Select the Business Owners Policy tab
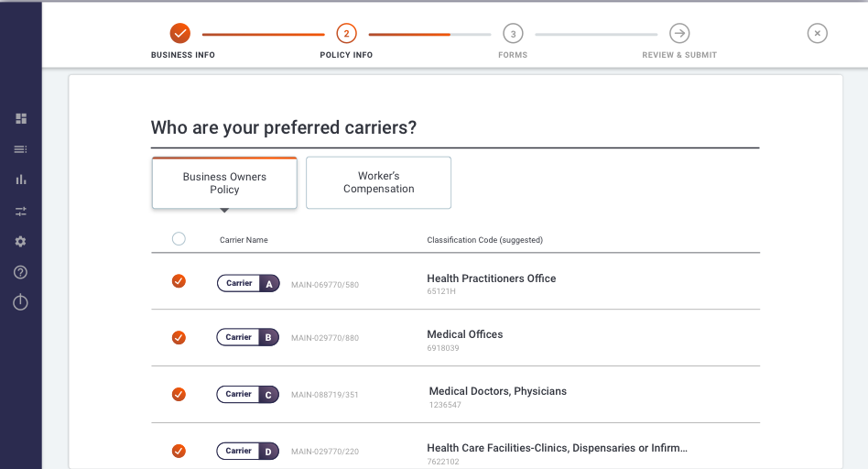The width and height of the screenshot is (868, 469). pyautogui.click(x=224, y=182)
